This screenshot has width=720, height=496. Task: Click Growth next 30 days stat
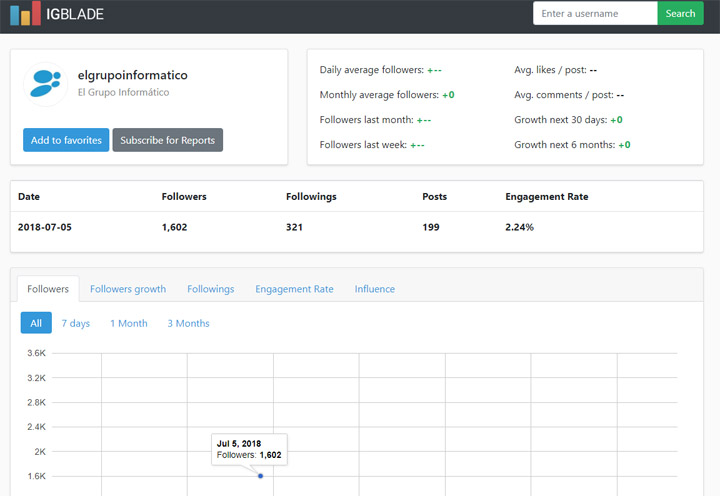click(568, 120)
